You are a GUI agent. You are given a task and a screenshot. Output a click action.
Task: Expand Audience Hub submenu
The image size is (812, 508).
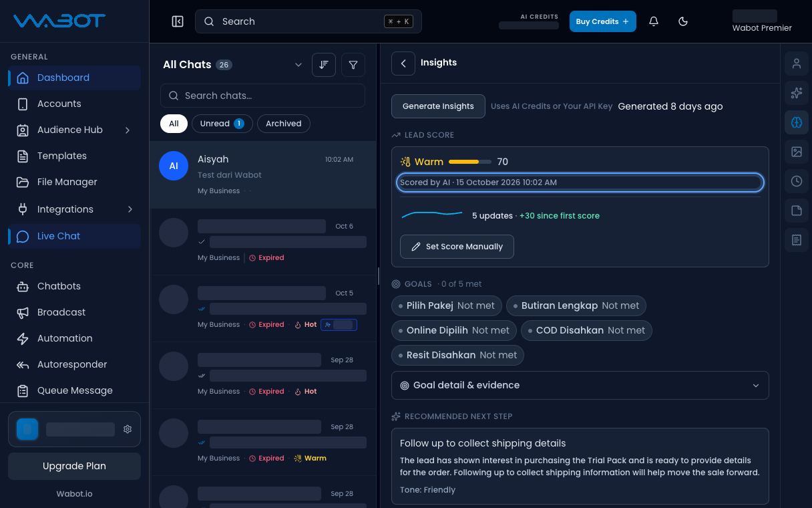[75, 130]
